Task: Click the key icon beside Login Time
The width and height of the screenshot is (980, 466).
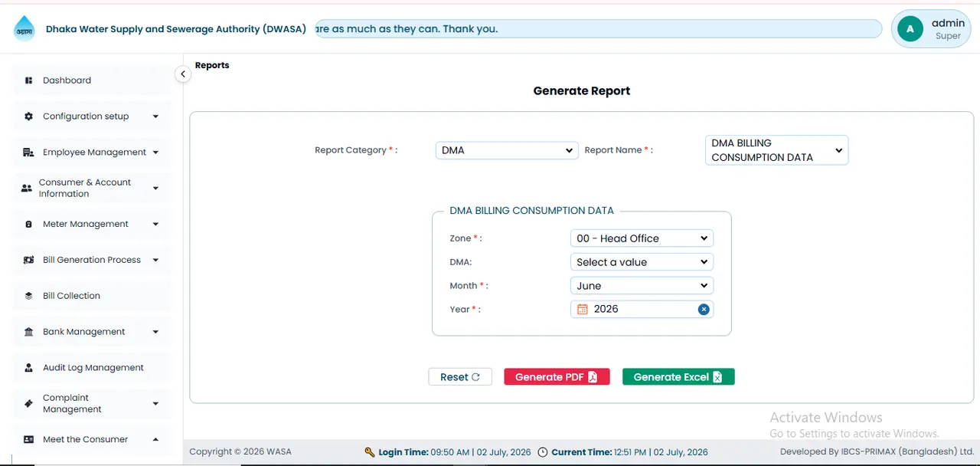Action: (370, 452)
